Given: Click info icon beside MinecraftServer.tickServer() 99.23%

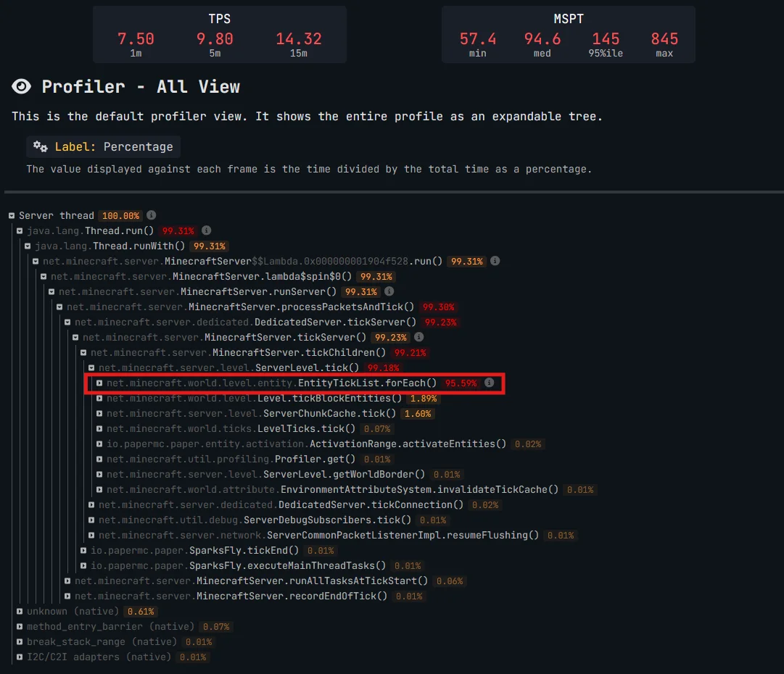Looking at the screenshot, I should (419, 337).
